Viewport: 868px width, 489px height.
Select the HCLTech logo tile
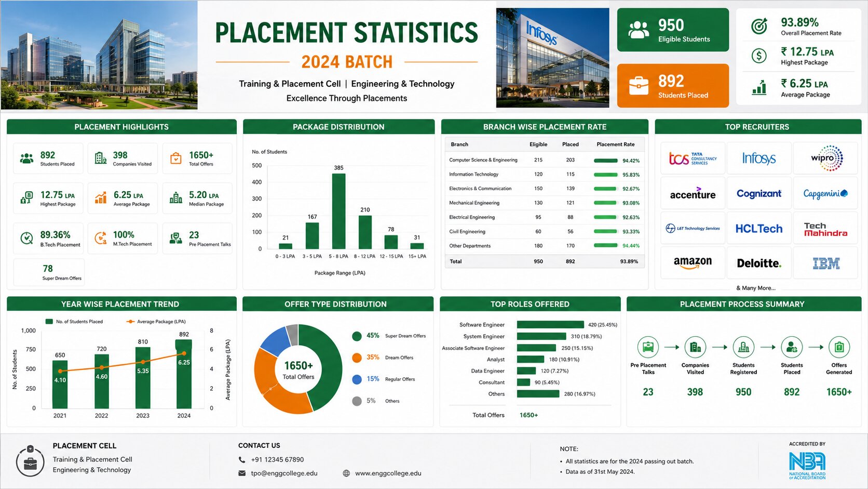click(x=759, y=228)
